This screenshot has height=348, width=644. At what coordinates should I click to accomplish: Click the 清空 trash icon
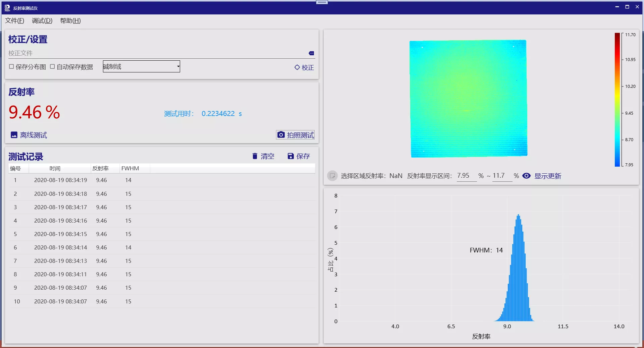(255, 156)
